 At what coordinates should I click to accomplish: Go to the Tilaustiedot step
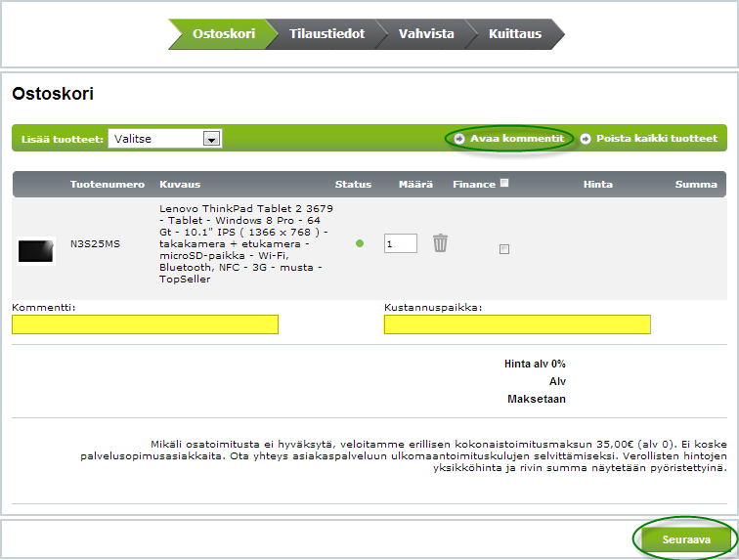click(326, 34)
